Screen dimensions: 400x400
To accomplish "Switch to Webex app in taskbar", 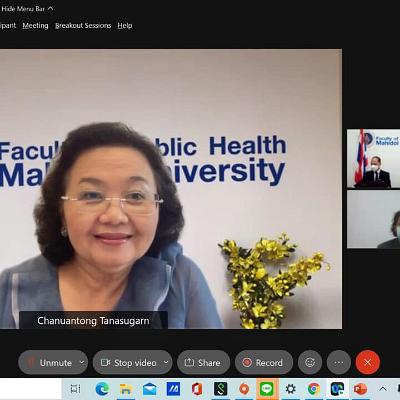I will (337, 389).
